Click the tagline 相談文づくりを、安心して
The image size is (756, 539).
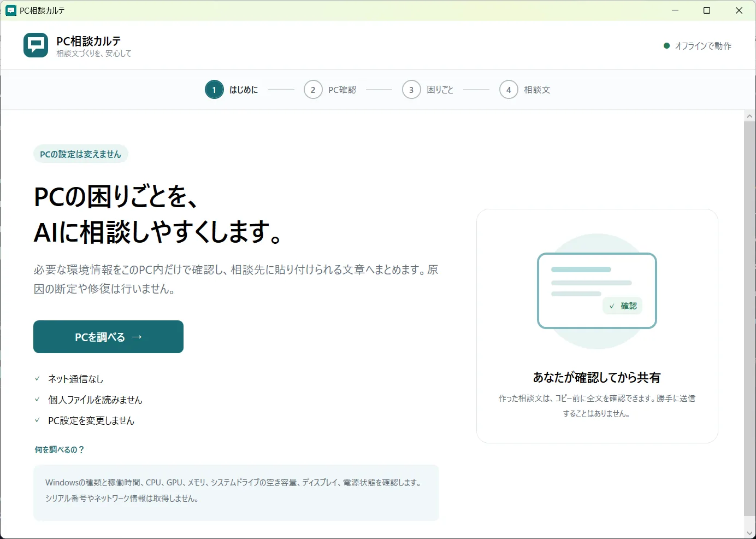pos(94,54)
